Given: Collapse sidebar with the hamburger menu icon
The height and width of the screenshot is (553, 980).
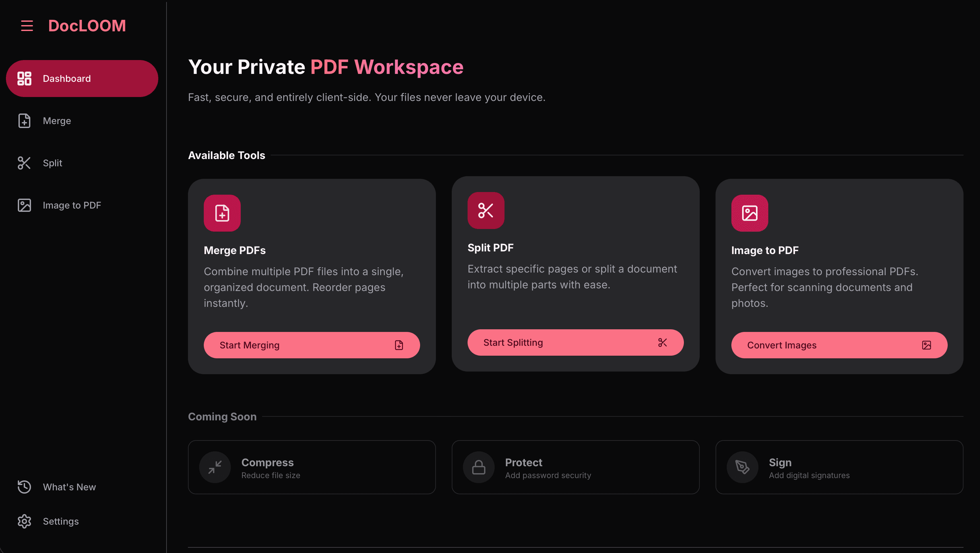Looking at the screenshot, I should pyautogui.click(x=27, y=26).
